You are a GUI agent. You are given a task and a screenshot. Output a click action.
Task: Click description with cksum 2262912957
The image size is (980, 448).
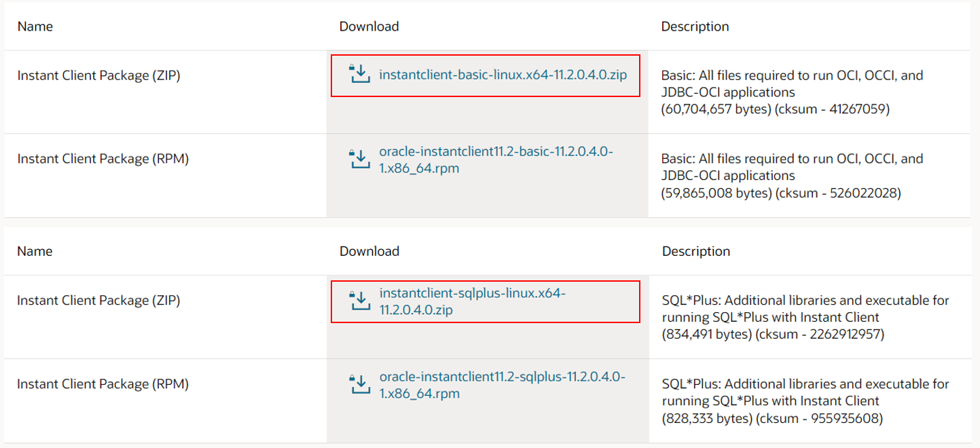[805, 317]
